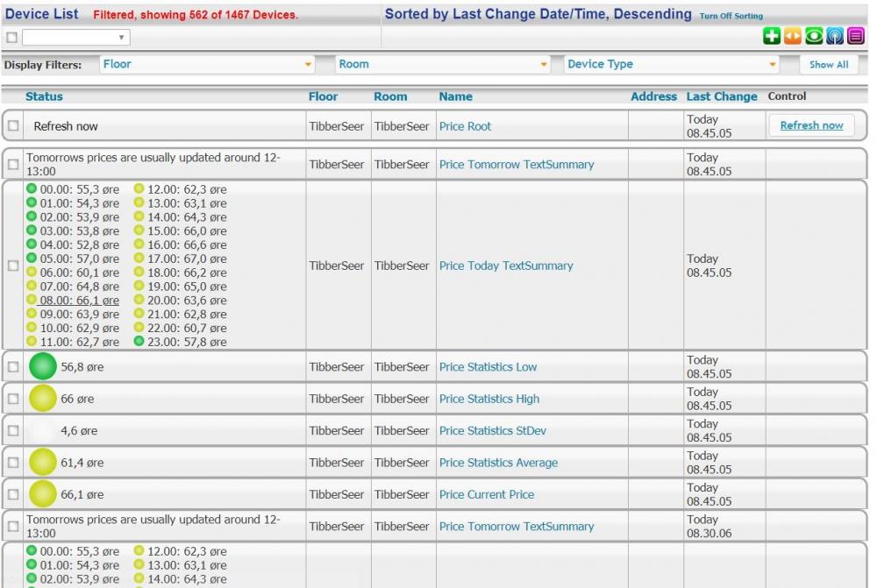Click the orange left-right arrows icon
Screen dimensions: 877x588
(x=792, y=37)
